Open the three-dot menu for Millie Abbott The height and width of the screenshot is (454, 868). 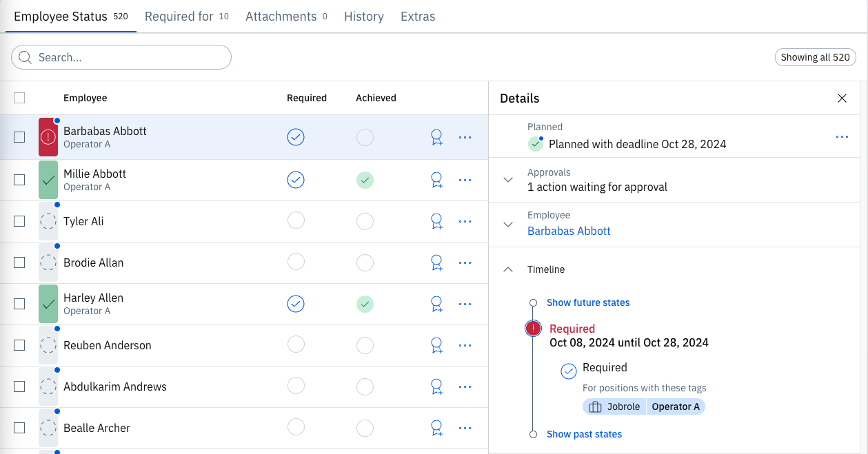pyautogui.click(x=465, y=180)
